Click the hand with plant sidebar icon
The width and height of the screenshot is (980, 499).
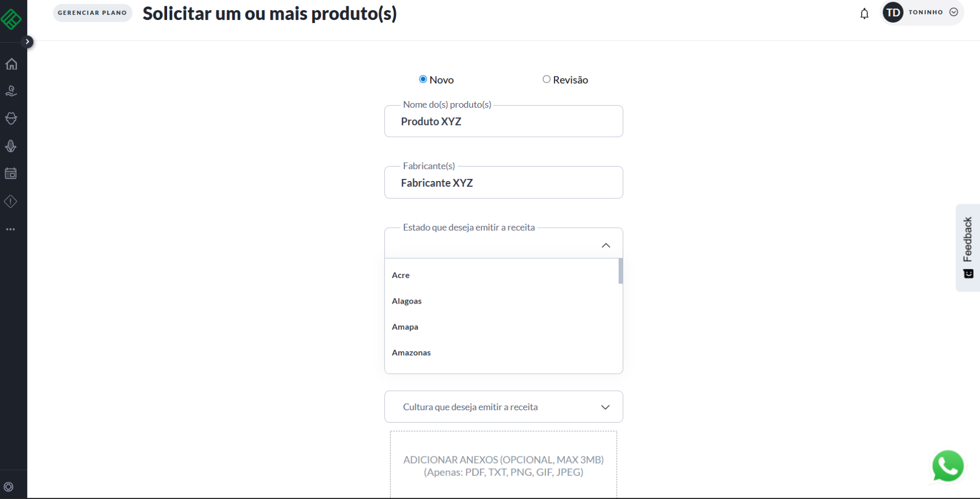click(11, 91)
